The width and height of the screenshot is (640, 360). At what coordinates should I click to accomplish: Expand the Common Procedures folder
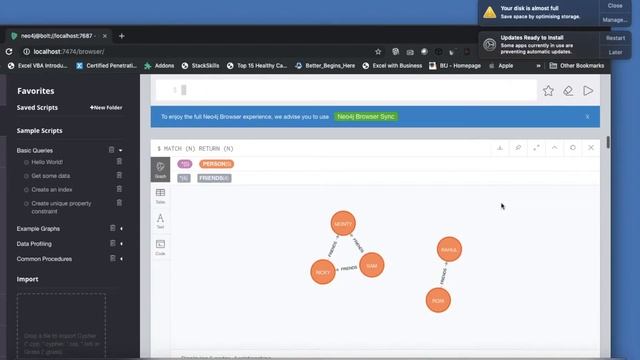[121, 259]
